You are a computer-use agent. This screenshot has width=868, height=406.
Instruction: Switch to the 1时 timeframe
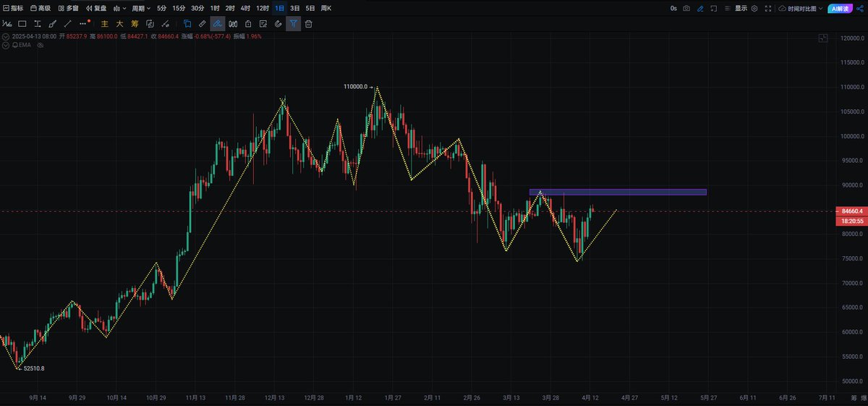tap(215, 8)
